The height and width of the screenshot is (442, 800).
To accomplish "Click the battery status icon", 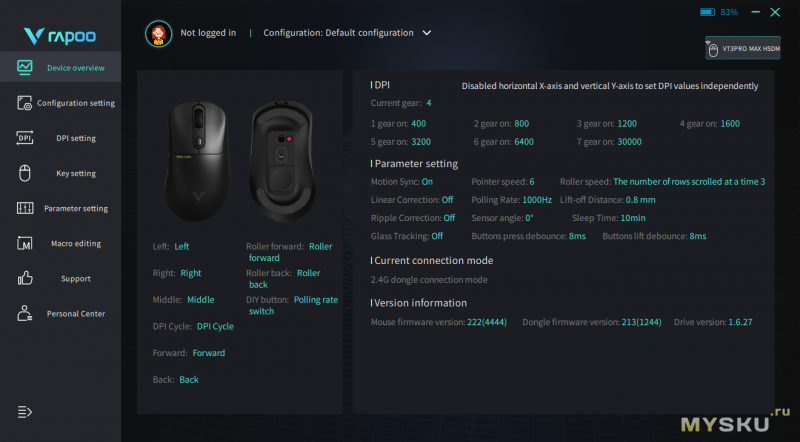I will (x=708, y=12).
